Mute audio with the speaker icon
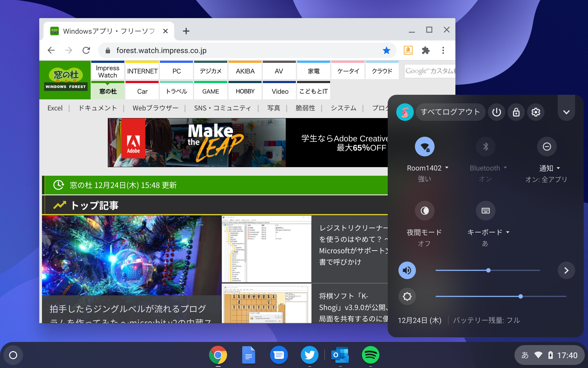This screenshot has height=368, width=588. [407, 270]
